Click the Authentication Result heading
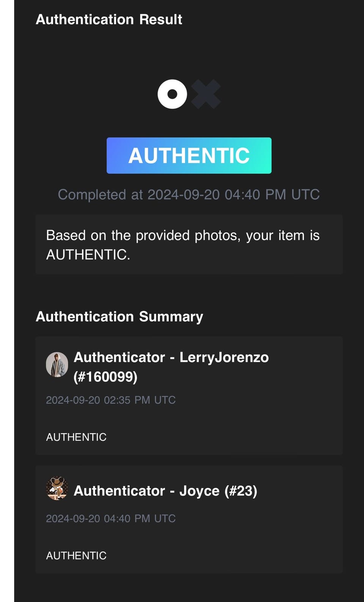The width and height of the screenshot is (364, 602). [109, 19]
